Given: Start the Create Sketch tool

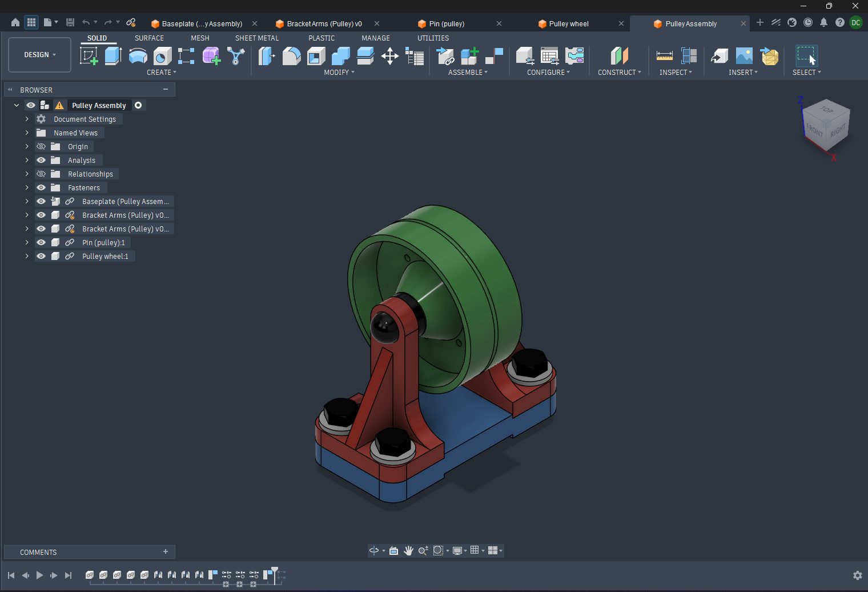Looking at the screenshot, I should point(89,56).
